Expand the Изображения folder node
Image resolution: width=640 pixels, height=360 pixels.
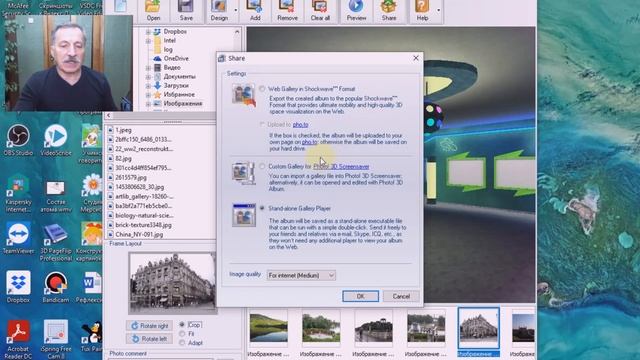coord(149,104)
